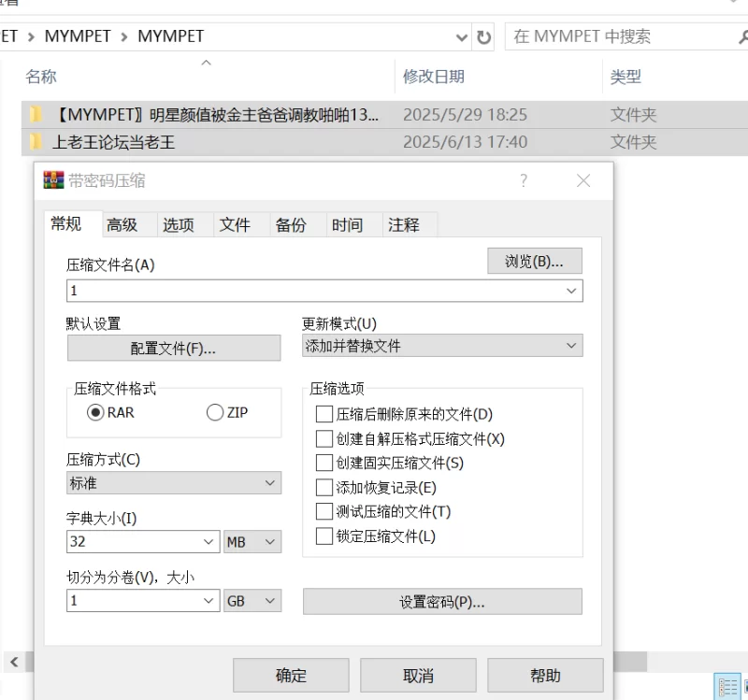Image resolution: width=748 pixels, height=700 pixels.
Task: Click date 2025/5/29 18:25
Action: pos(465,114)
